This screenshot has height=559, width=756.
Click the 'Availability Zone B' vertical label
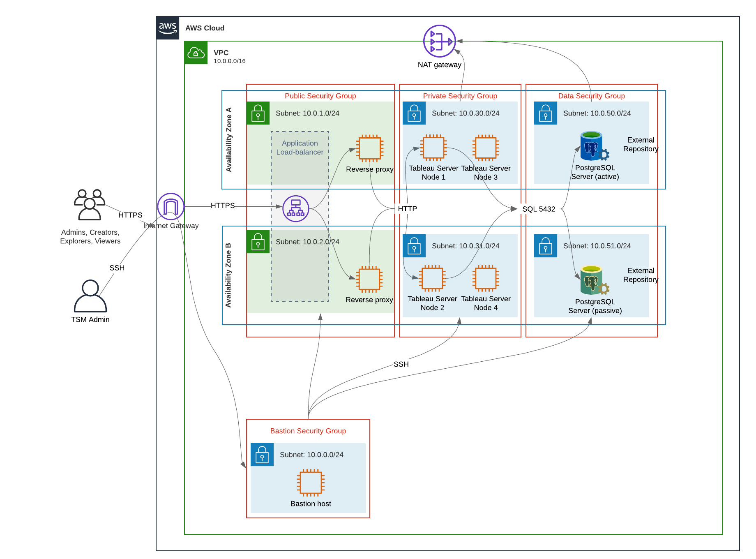tap(228, 275)
